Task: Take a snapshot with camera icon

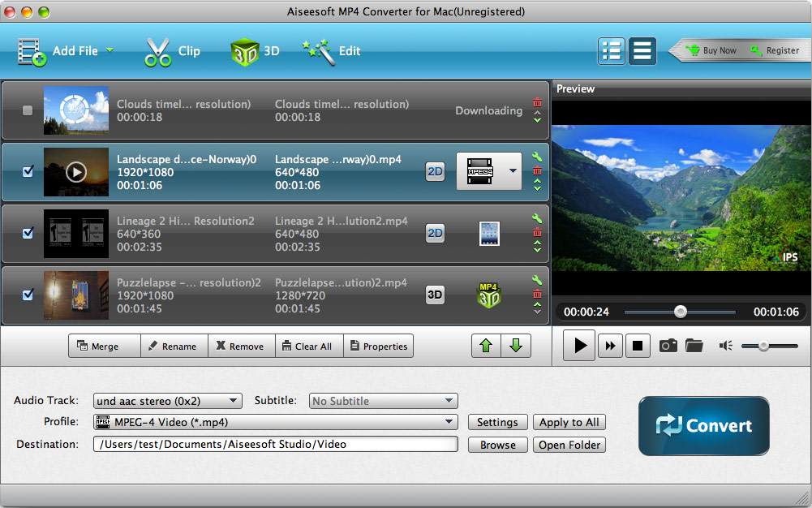Action: pos(668,346)
